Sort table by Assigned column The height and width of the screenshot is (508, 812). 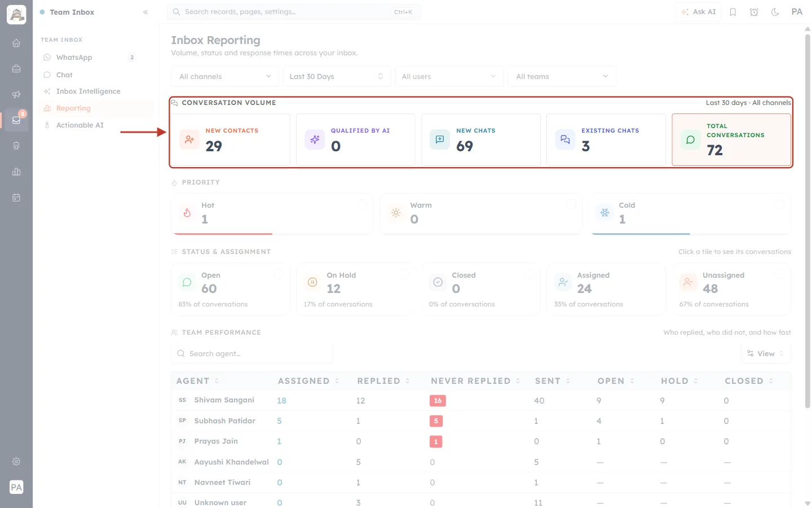point(308,381)
